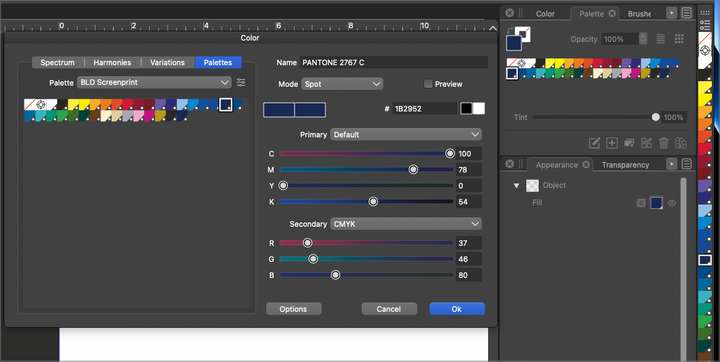
Task: Click the Name field containing PANTONE 2767 C
Action: click(394, 62)
